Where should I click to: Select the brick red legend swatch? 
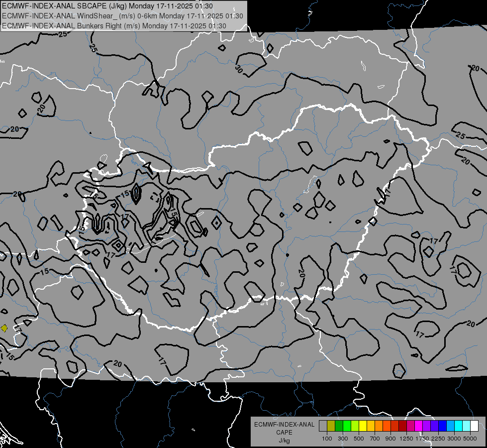(395, 426)
